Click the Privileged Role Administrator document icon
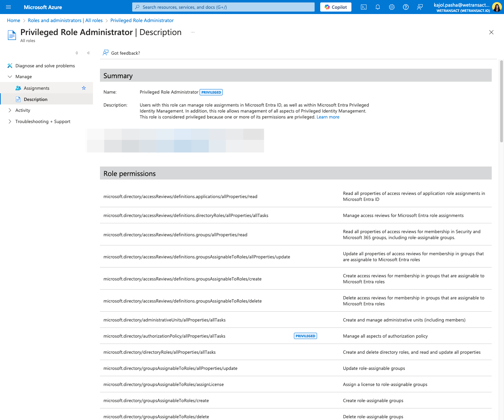Screen dimensions: 504x420 coord(12,35)
